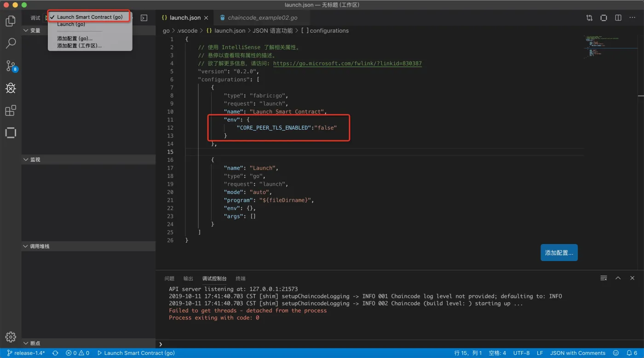Click the "version": "0.2.0" line
644x358 pixels.
coord(229,71)
